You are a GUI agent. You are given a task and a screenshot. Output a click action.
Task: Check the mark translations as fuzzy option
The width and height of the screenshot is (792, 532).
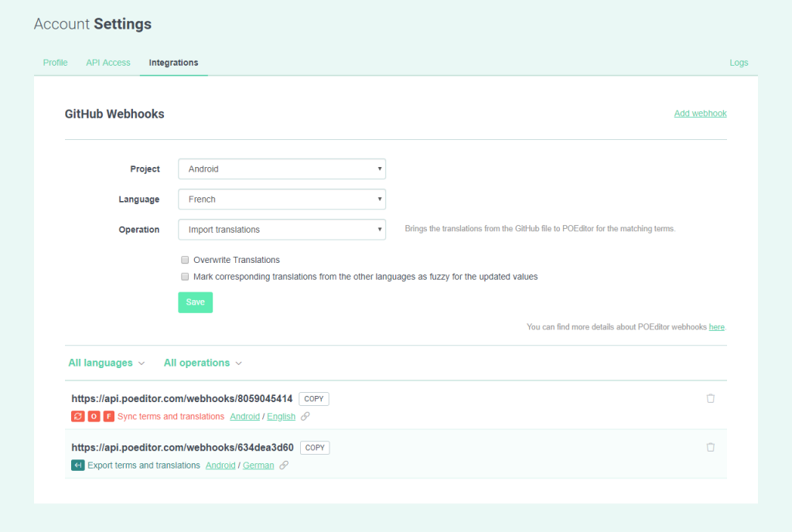[x=185, y=276]
